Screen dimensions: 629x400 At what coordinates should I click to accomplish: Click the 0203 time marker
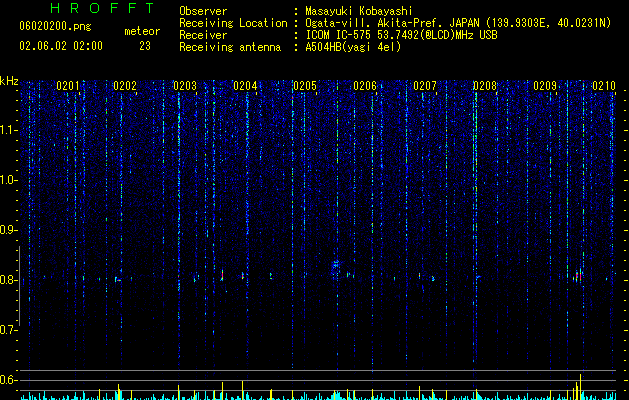[x=185, y=86]
